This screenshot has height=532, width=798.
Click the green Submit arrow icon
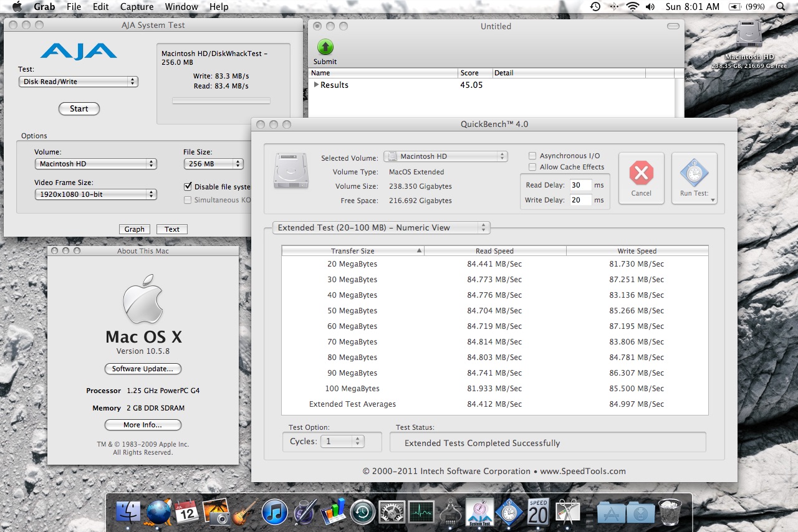[x=325, y=47]
